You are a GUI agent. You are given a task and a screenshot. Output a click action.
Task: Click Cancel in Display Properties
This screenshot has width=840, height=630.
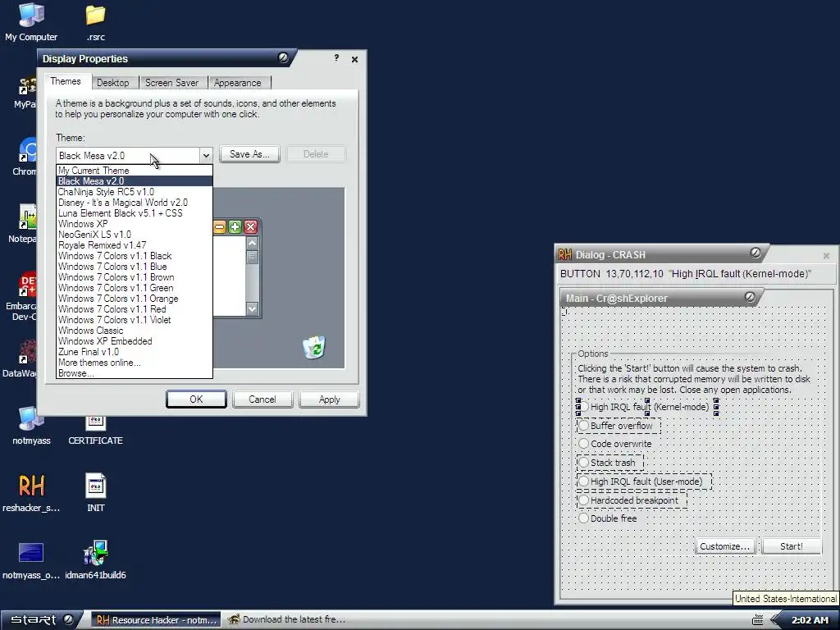click(262, 399)
